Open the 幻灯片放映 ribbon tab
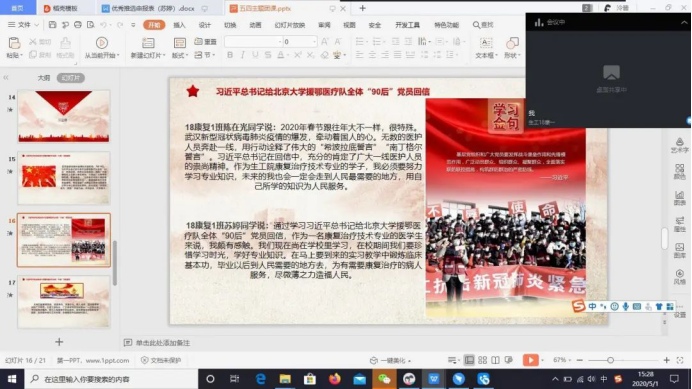692x389 pixels. (x=290, y=25)
